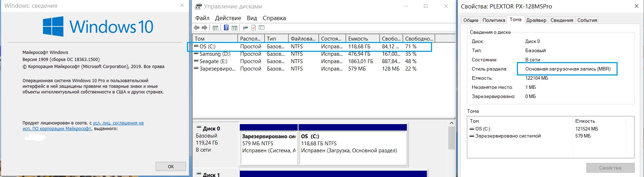This screenshot has height=177, width=644.
Task: Select OS (C:) text in Properties Тома list
Action: pos(483,129)
